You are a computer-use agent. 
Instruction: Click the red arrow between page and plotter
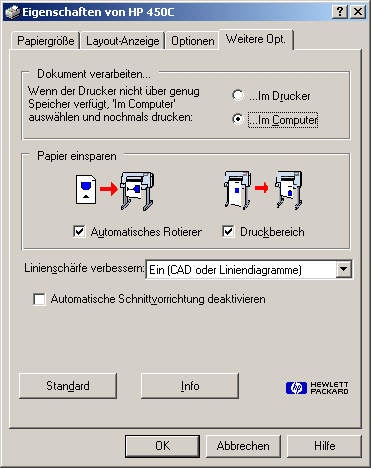pyautogui.click(x=109, y=189)
